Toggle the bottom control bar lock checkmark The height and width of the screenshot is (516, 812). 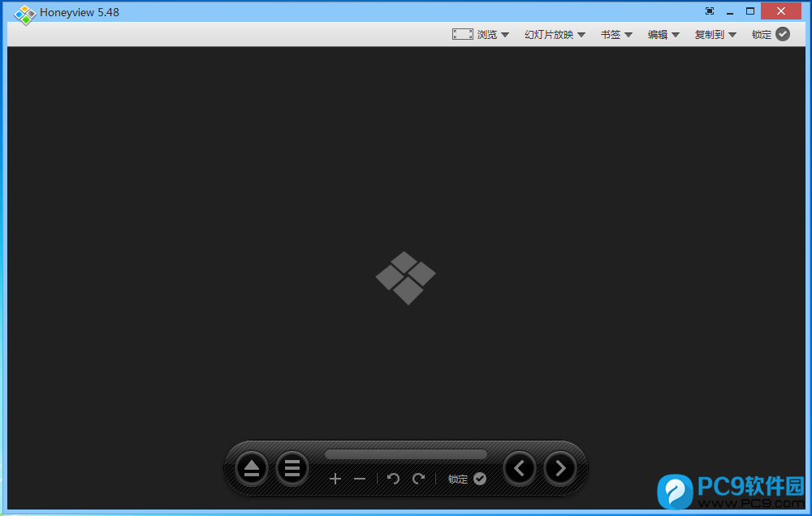coord(480,479)
